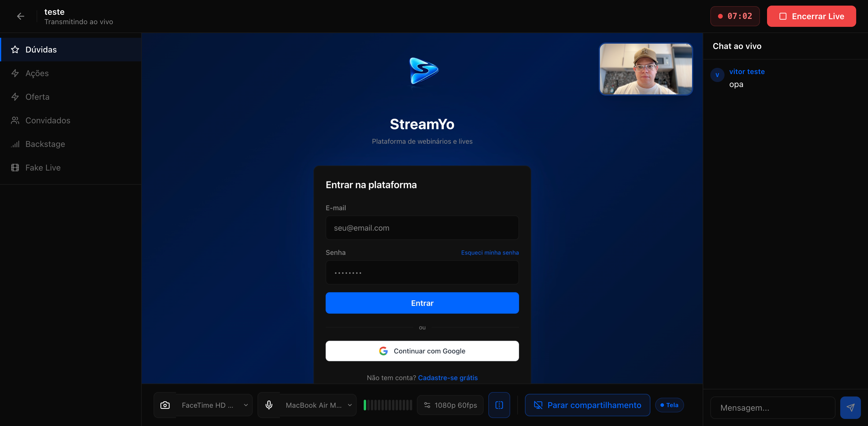Select the Backstage sidebar item

click(x=45, y=144)
